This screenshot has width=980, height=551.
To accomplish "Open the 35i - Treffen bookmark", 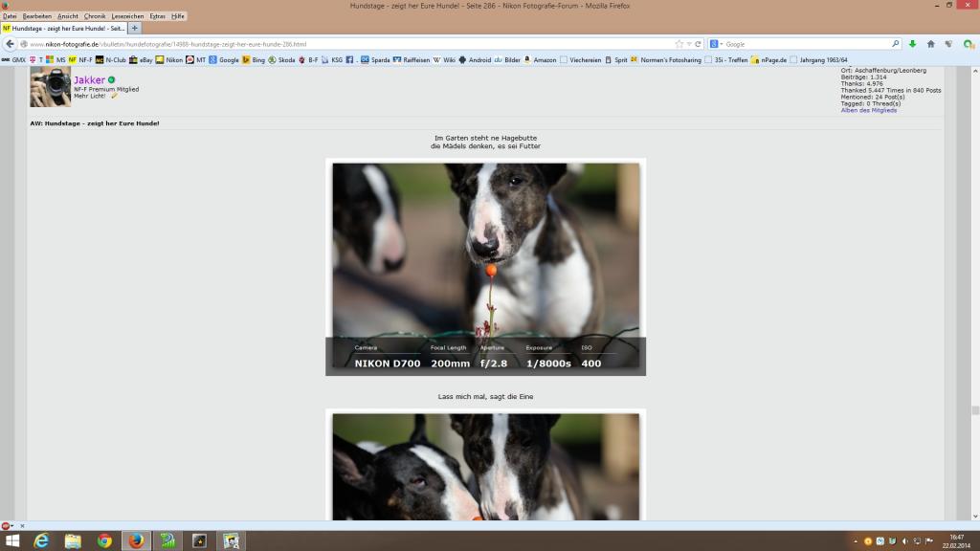I will [x=725, y=60].
